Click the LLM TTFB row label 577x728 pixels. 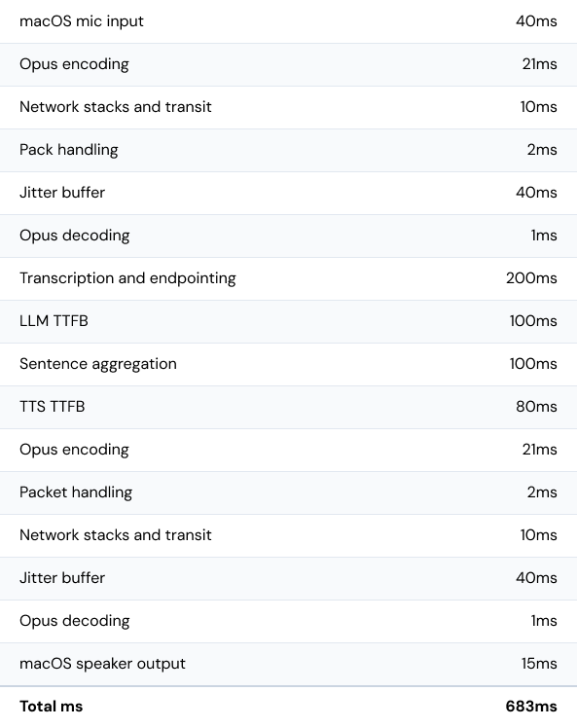[x=54, y=321]
